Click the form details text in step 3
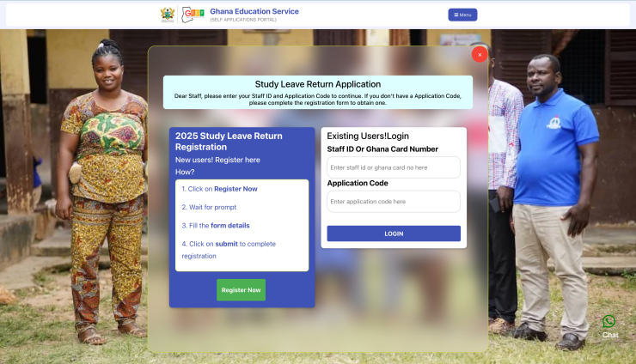The image size is (636, 364). pyautogui.click(x=230, y=226)
